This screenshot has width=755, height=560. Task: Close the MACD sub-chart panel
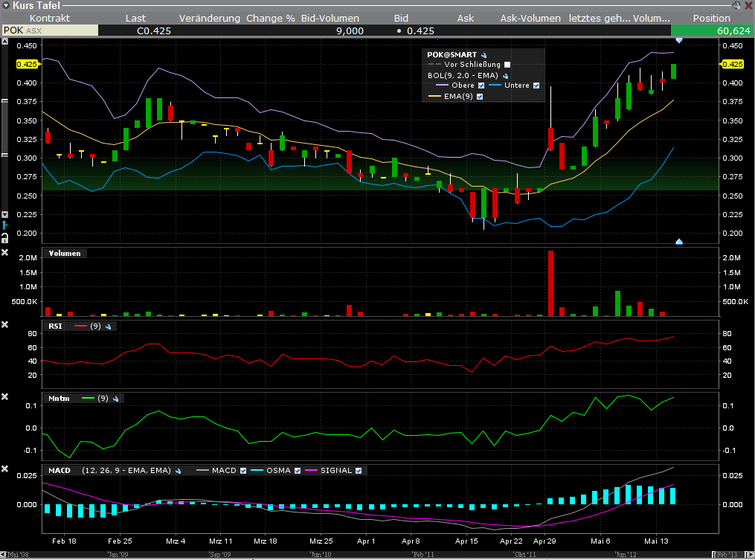[5, 469]
